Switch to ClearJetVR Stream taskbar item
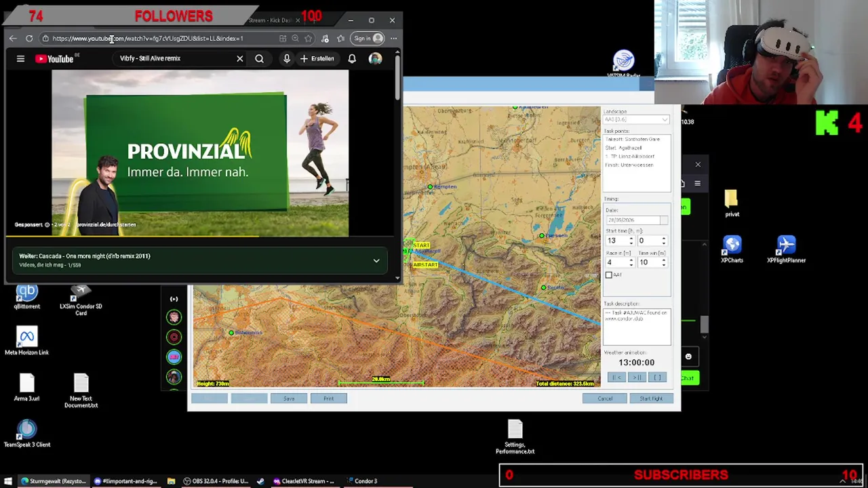The height and width of the screenshot is (488, 868). (x=304, y=481)
